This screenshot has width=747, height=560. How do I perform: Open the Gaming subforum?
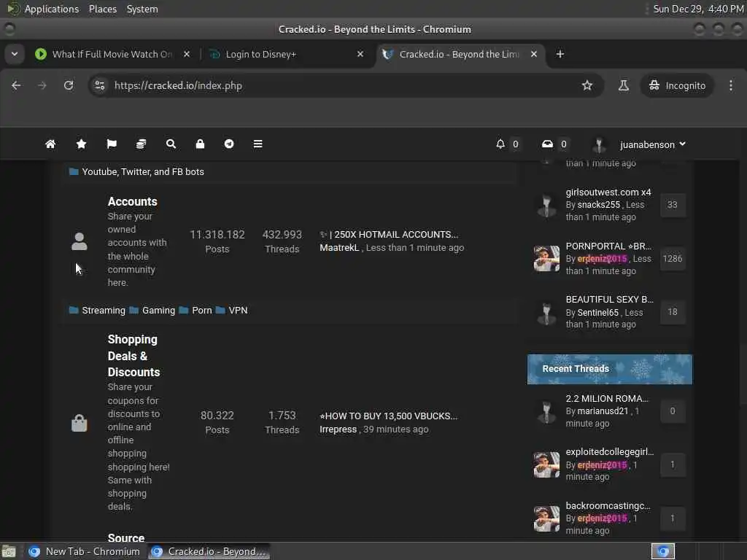coord(158,310)
